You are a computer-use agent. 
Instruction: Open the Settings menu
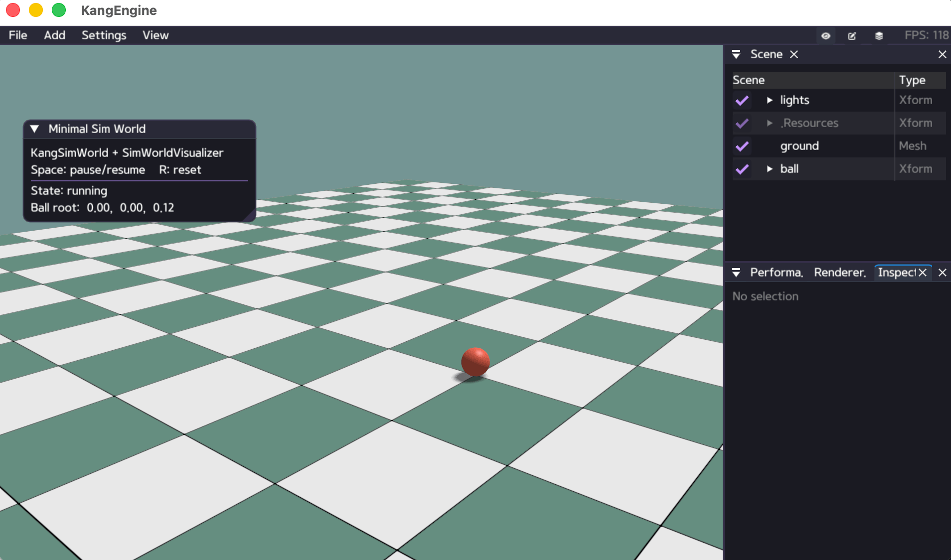click(104, 35)
